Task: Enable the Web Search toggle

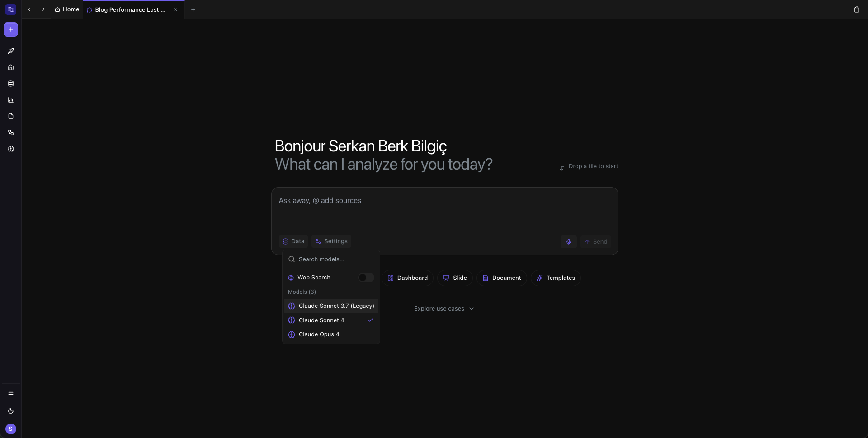Action: (366, 278)
